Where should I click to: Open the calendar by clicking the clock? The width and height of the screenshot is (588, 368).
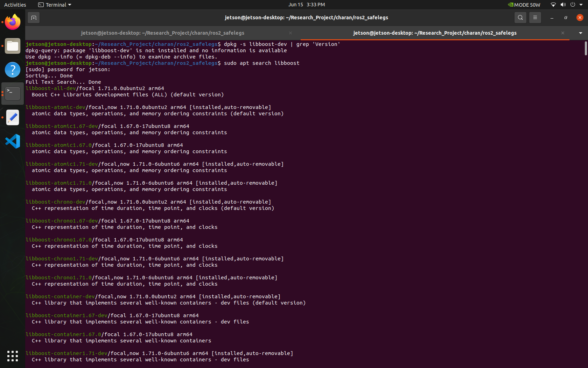pos(307,5)
